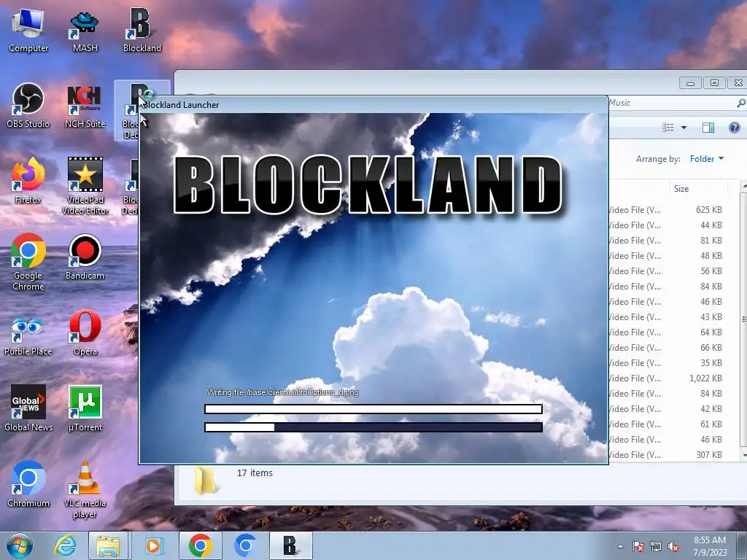Open the Computer desktop icon

pyautogui.click(x=28, y=31)
